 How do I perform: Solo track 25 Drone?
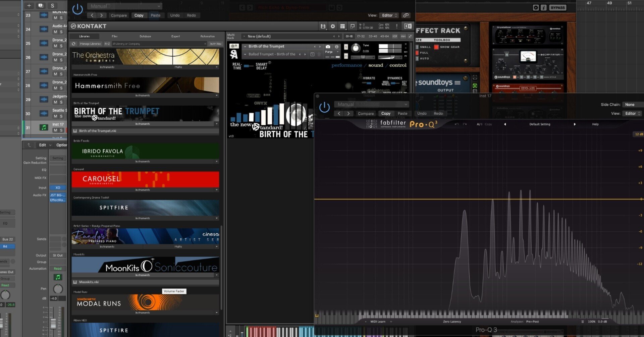tap(61, 46)
